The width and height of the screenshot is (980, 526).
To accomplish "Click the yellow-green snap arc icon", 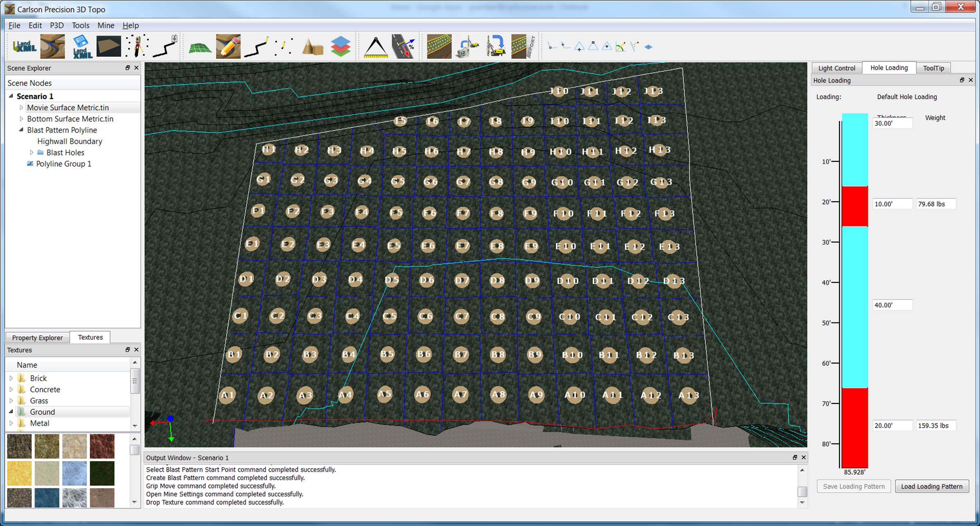I will pyautogui.click(x=620, y=47).
